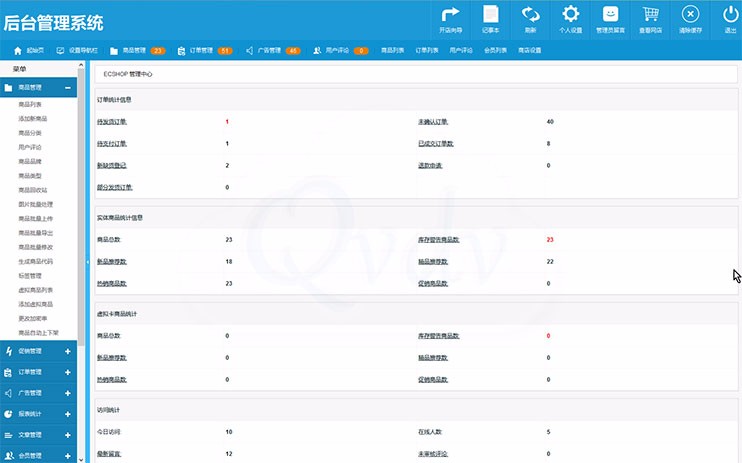Open 商品批量导出 in the sidebar
This screenshot has width=742, height=463.
pos(35,233)
